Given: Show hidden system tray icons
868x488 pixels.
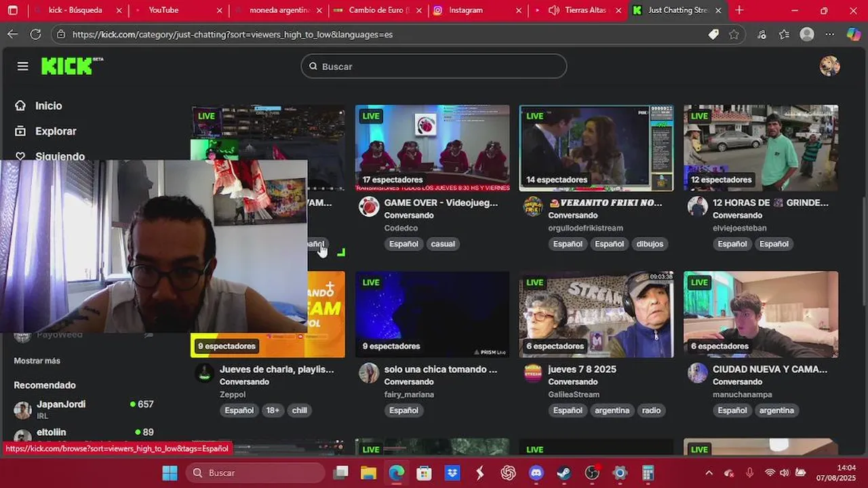Looking at the screenshot, I should [x=709, y=472].
